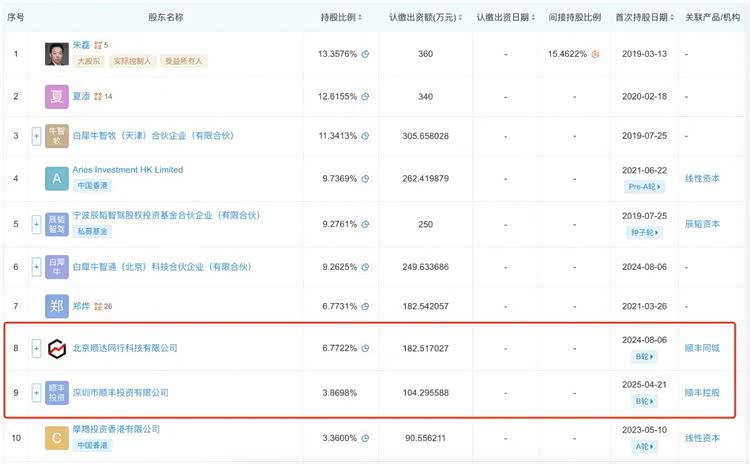Sort by 首次持股日期 column header
Screen dimensions: 750x464
(640, 17)
